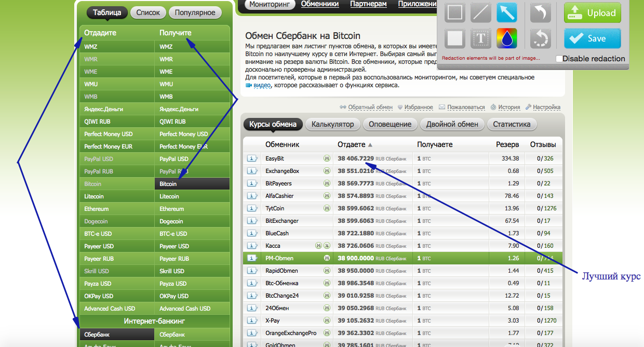Sort by the Отдаете column arrow
The image size is (644, 347).
pos(370,145)
